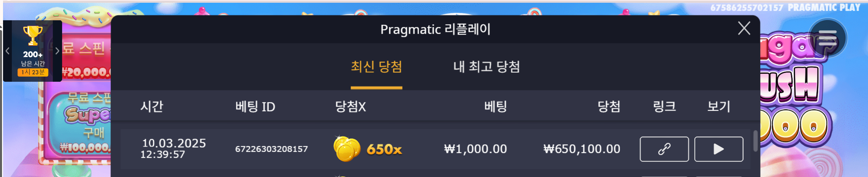This screenshot has height=177, width=868.
Task: Click the 시간 column header
Action: click(152, 107)
